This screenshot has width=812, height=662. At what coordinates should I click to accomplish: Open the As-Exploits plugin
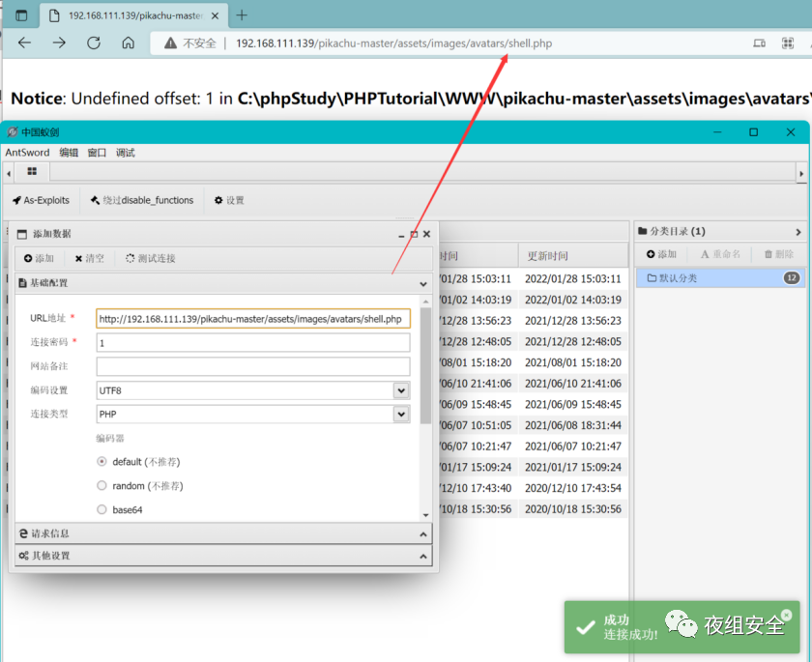41,200
